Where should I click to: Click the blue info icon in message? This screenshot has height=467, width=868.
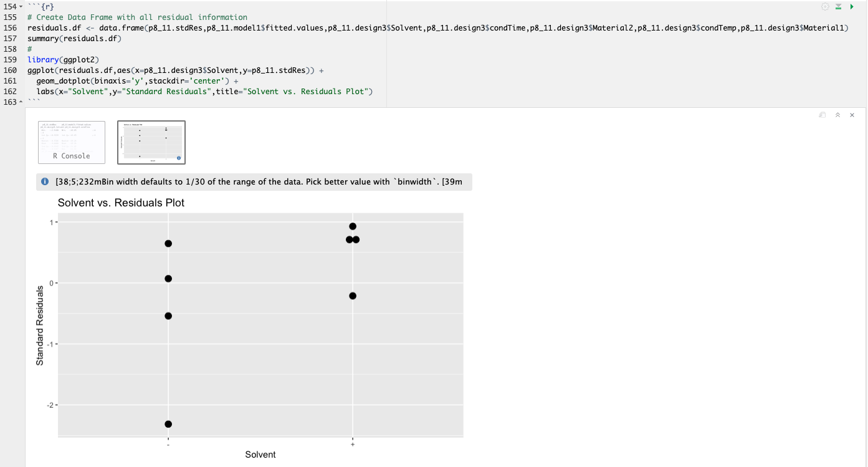coord(45,182)
